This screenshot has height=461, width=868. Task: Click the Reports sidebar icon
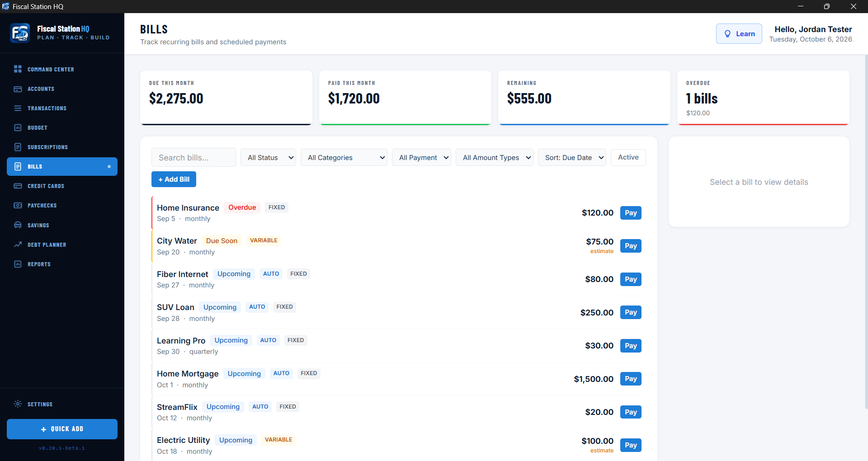click(18, 264)
